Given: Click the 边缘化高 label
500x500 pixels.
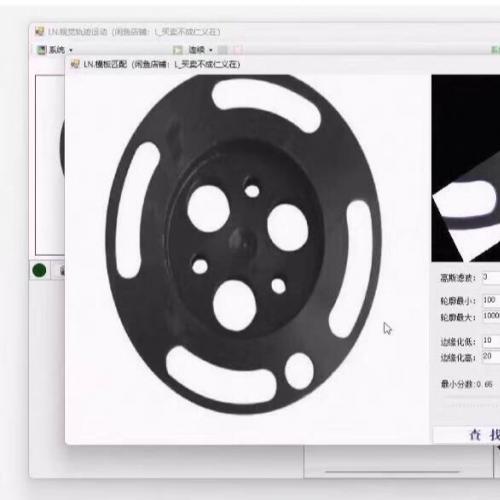Looking at the screenshot, I should (458, 357).
